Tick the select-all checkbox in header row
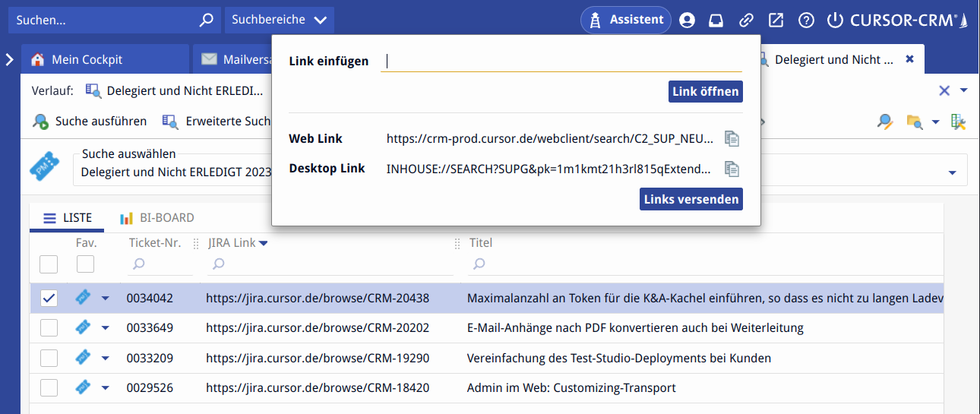Screen dimensions: 980x414 coord(49,264)
